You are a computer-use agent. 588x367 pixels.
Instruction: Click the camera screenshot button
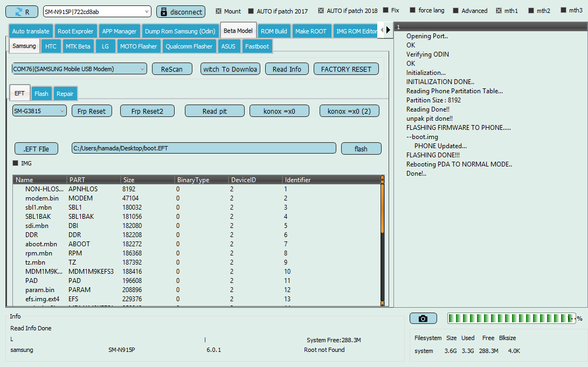423,318
